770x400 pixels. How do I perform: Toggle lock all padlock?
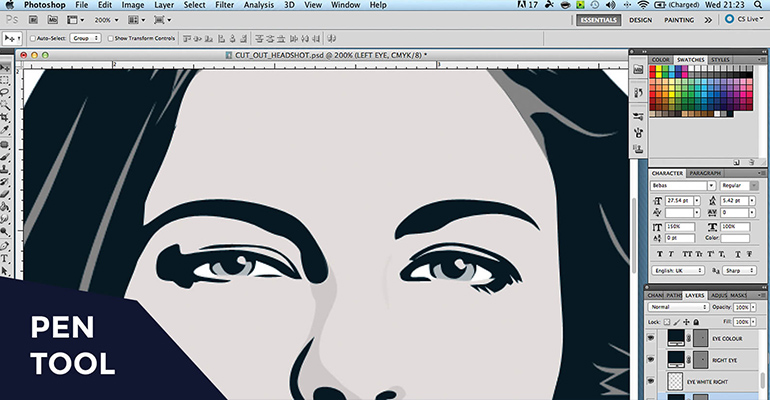pyautogui.click(x=696, y=322)
